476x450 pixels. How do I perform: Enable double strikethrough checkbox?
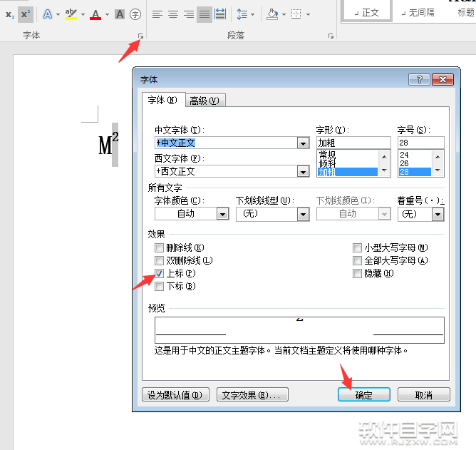tap(159, 261)
